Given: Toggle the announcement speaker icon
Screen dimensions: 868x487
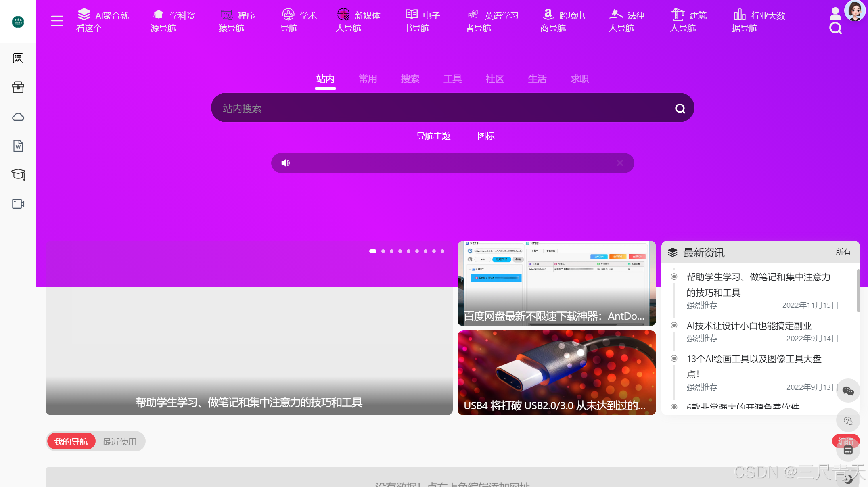Looking at the screenshot, I should pyautogui.click(x=286, y=163).
